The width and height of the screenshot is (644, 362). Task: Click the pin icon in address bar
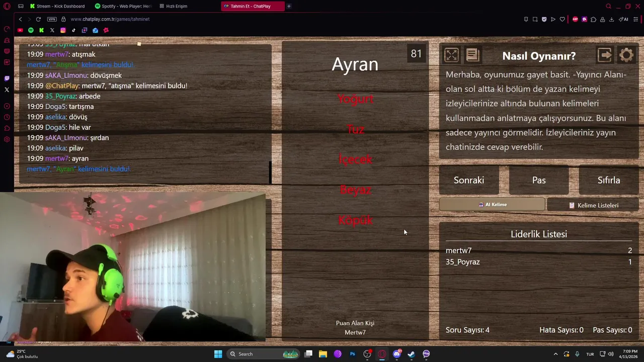click(526, 19)
